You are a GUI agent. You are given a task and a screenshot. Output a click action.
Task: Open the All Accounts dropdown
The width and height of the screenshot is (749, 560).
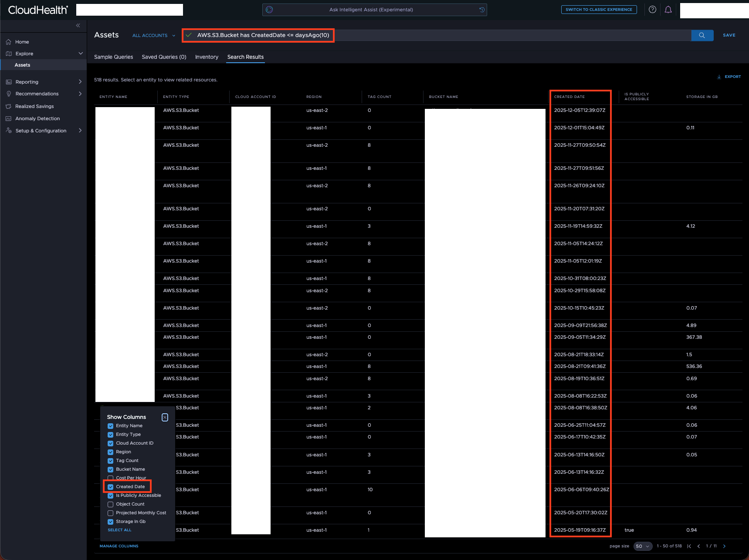click(154, 36)
